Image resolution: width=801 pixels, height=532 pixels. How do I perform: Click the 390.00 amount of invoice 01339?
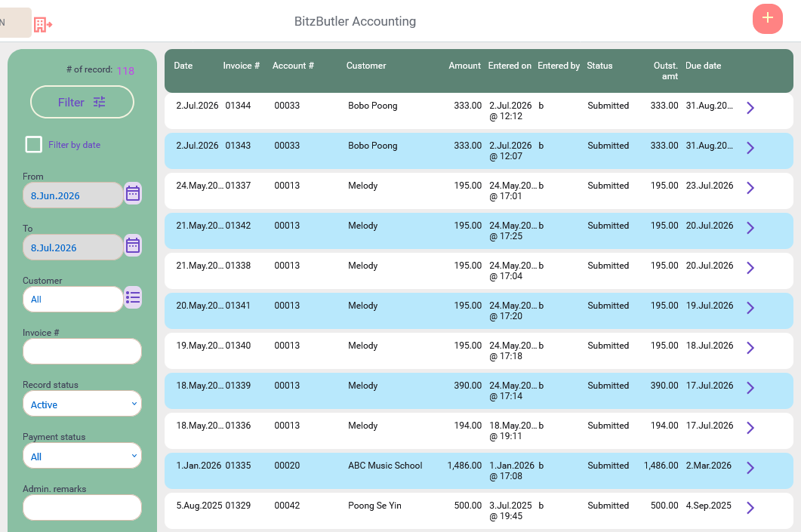(468, 386)
